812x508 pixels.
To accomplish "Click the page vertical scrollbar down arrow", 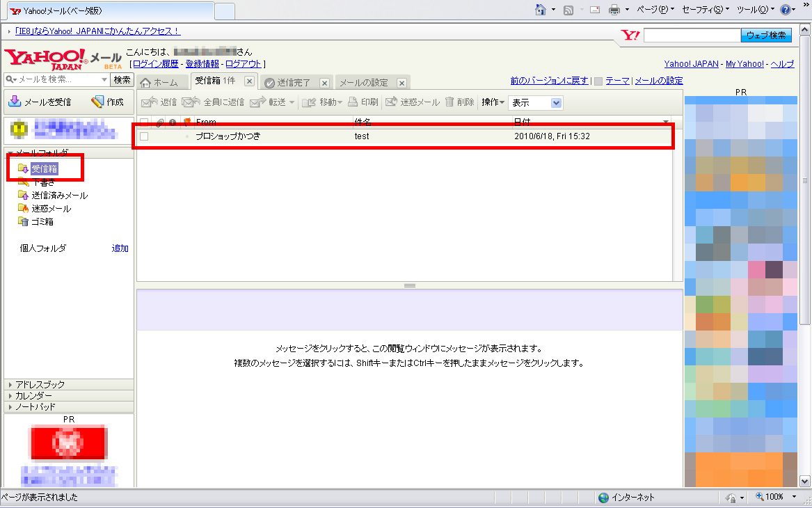I will (x=805, y=481).
